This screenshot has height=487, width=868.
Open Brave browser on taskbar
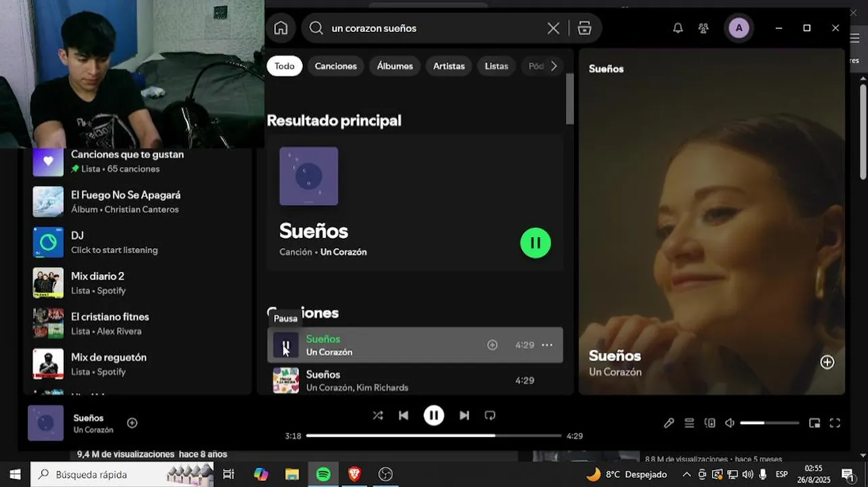click(354, 474)
